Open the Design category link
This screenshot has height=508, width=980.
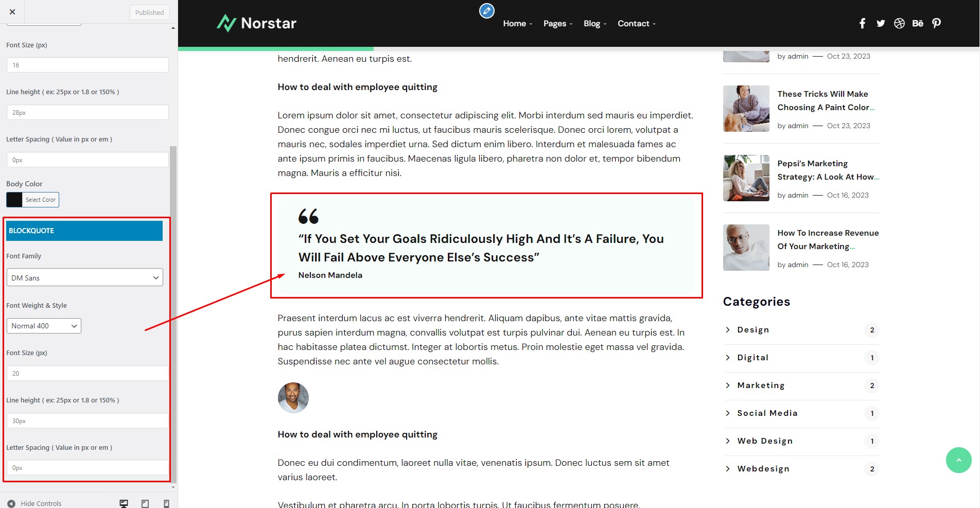[x=753, y=330]
